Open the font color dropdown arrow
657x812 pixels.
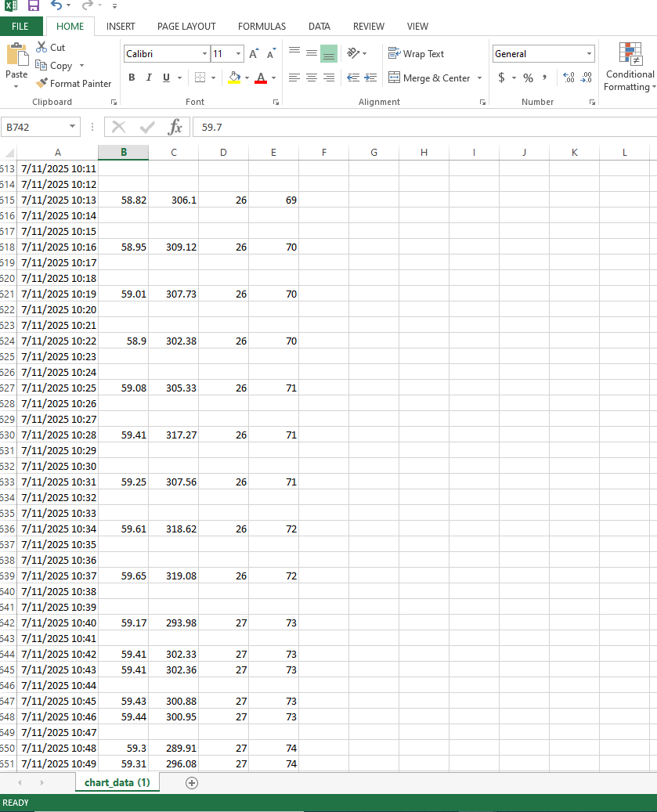tap(274, 78)
